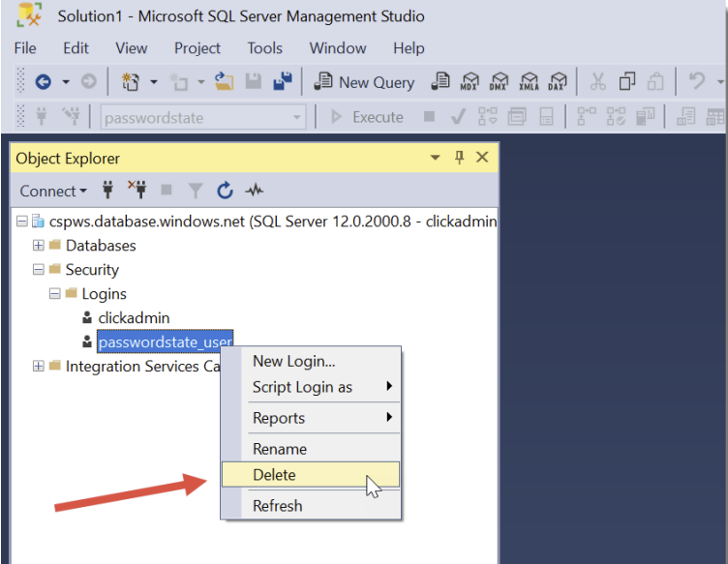Screen dimensions: 728x564
Task: Choose Delete from context menu
Action: (310, 474)
